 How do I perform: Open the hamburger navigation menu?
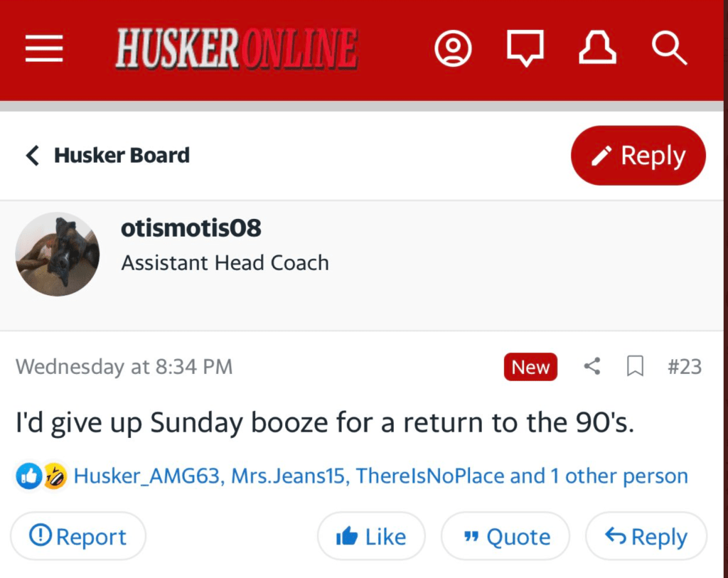click(44, 49)
